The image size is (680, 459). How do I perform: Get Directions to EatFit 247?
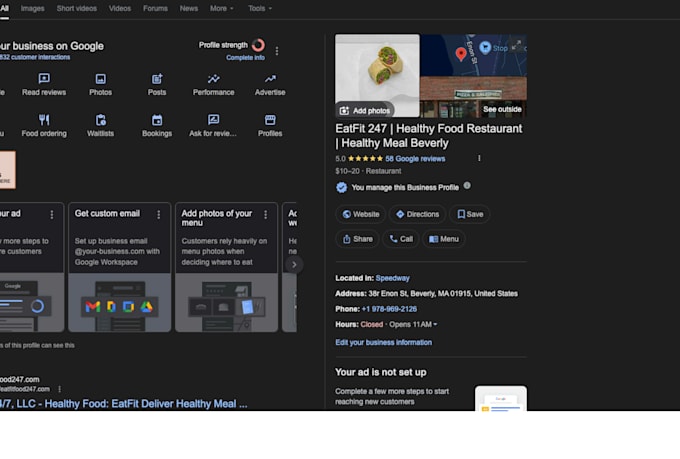coord(417,214)
